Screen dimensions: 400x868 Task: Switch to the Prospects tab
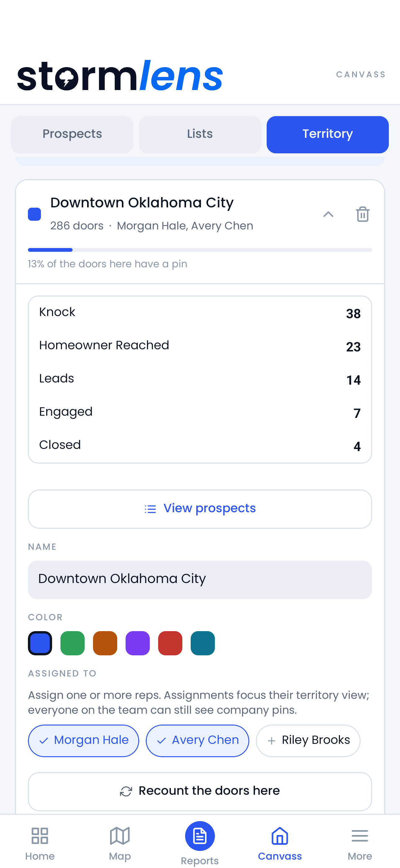coord(72,134)
